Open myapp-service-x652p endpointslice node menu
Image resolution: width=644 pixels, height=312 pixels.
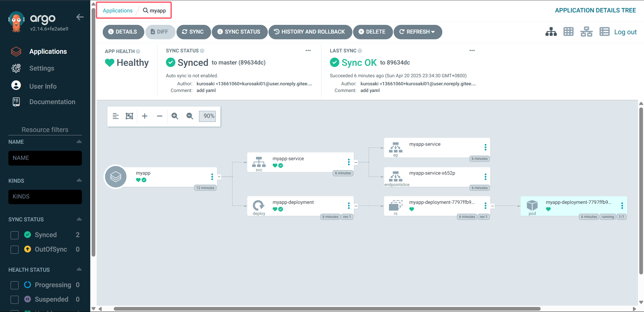[485, 177]
